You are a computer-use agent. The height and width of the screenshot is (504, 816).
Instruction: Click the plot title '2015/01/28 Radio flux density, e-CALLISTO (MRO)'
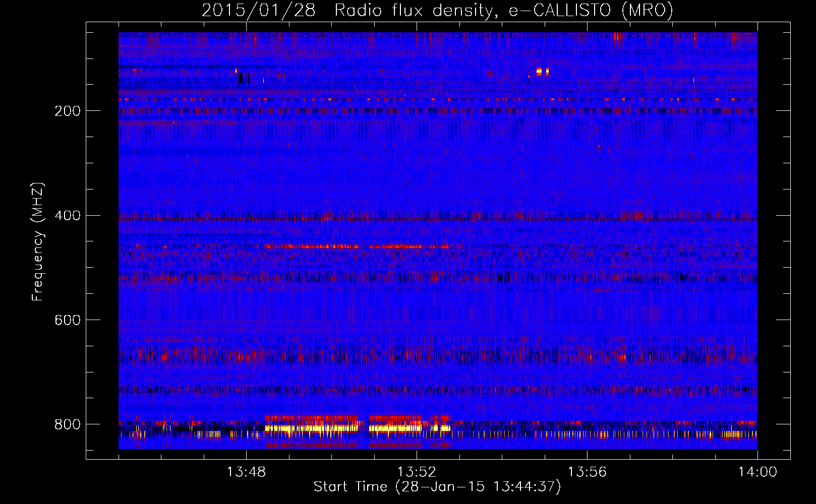coord(437,10)
